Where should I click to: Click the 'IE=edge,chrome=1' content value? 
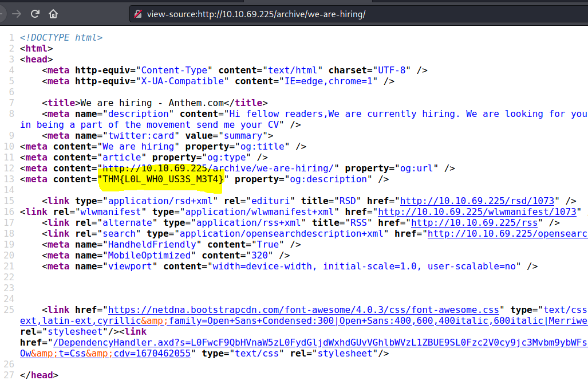(x=328, y=81)
